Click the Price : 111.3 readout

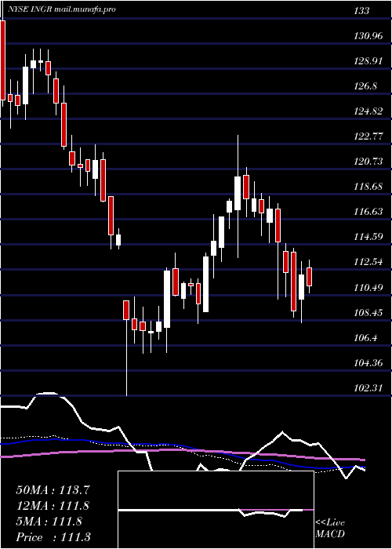(53, 537)
